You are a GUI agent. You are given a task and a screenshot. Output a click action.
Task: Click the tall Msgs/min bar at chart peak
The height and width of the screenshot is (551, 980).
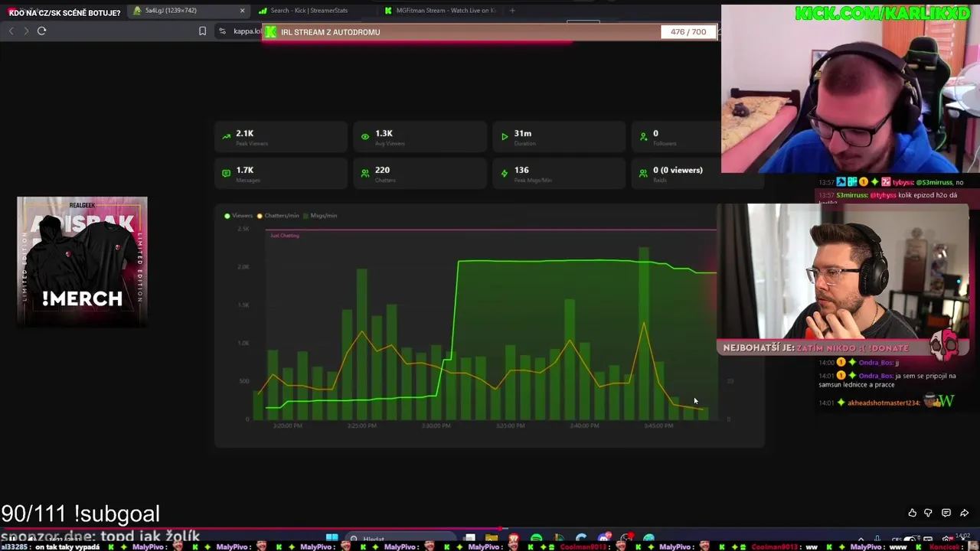click(644, 333)
